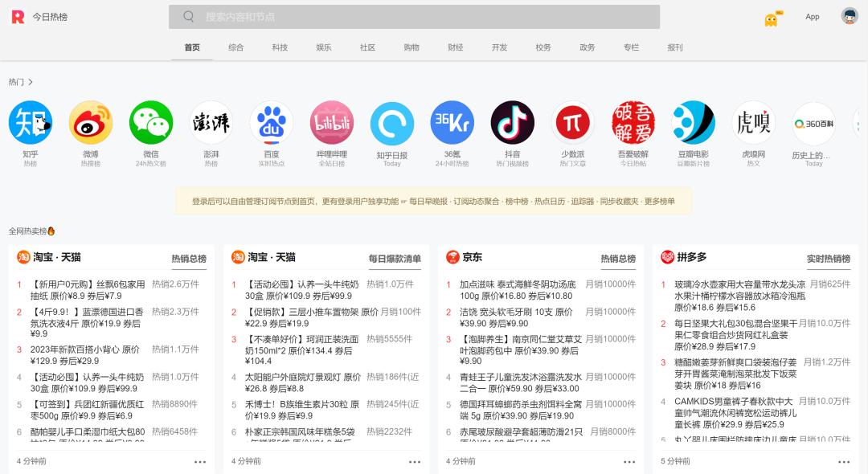The width and height of the screenshot is (868, 474).
Task: Click the App link in the top bar
Action: pos(813,16)
